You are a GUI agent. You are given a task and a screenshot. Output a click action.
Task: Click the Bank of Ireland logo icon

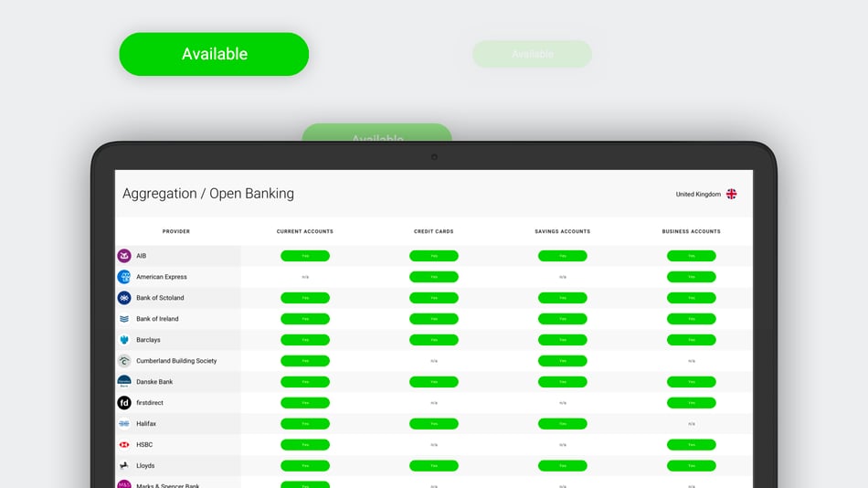click(124, 319)
